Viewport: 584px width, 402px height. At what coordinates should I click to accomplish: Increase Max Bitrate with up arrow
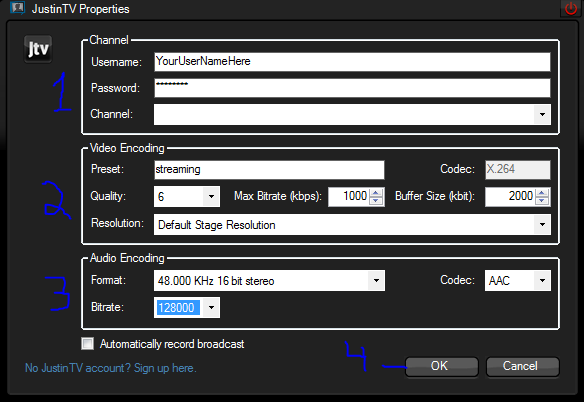[x=376, y=193]
